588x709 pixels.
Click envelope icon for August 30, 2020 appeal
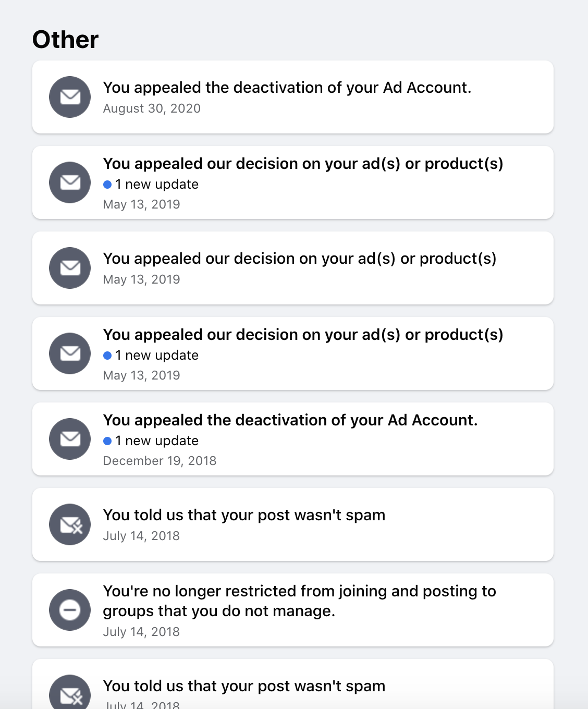[x=70, y=97]
